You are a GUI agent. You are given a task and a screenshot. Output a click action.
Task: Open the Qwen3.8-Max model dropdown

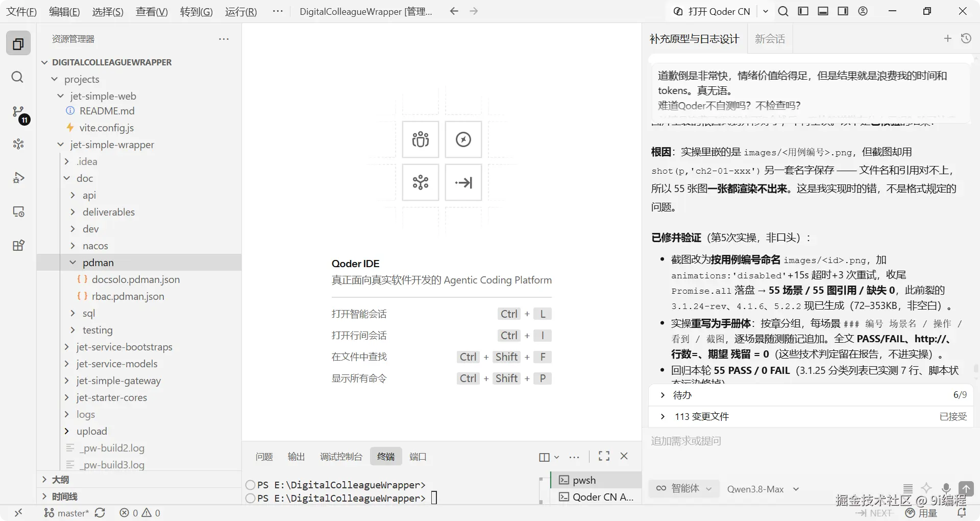point(763,489)
